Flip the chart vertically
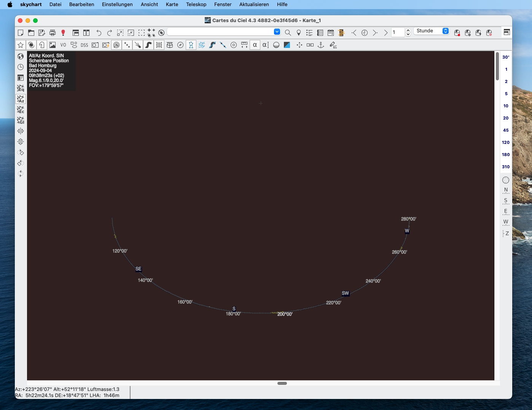Image resolution: width=532 pixels, height=410 pixels. [x=21, y=142]
